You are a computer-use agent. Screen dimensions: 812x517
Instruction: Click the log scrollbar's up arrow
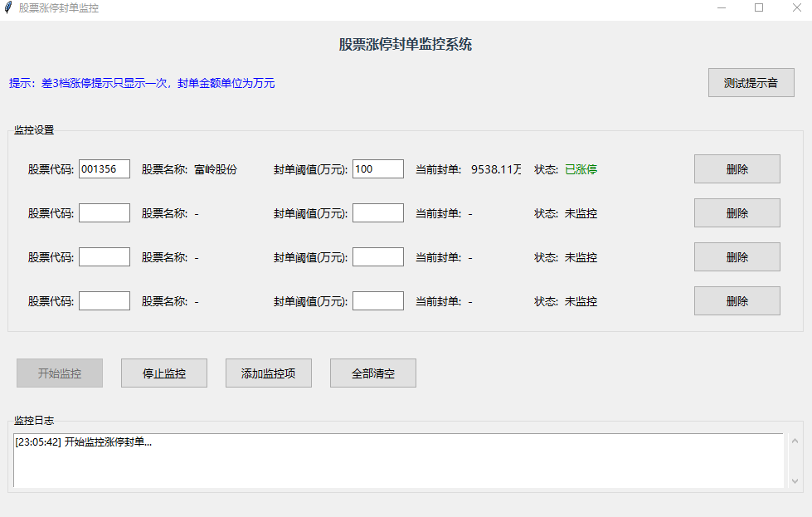[x=795, y=441]
